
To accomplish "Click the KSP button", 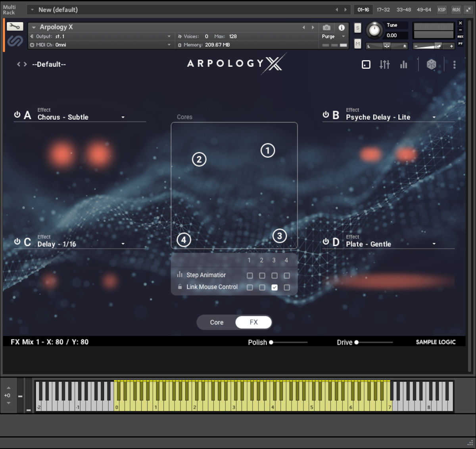I will (x=442, y=10).
